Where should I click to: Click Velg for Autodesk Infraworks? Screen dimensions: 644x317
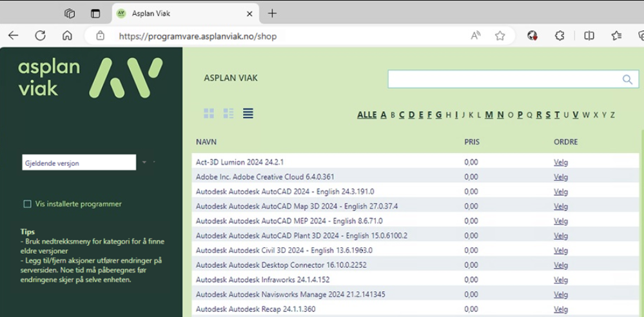click(561, 280)
